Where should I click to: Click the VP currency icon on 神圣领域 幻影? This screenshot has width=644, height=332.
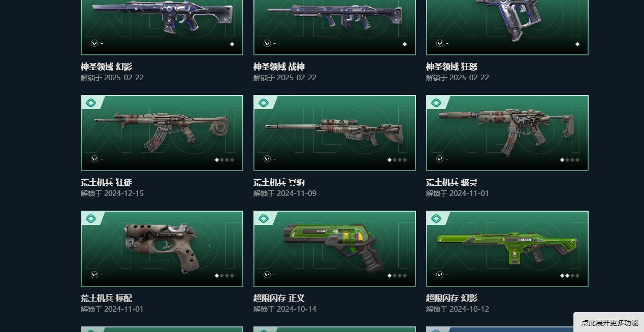coord(94,43)
